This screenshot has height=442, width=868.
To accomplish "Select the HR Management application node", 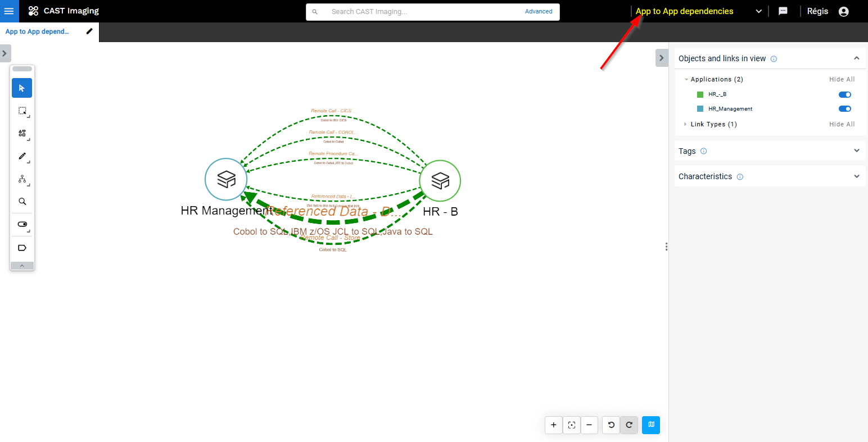I will tap(226, 180).
